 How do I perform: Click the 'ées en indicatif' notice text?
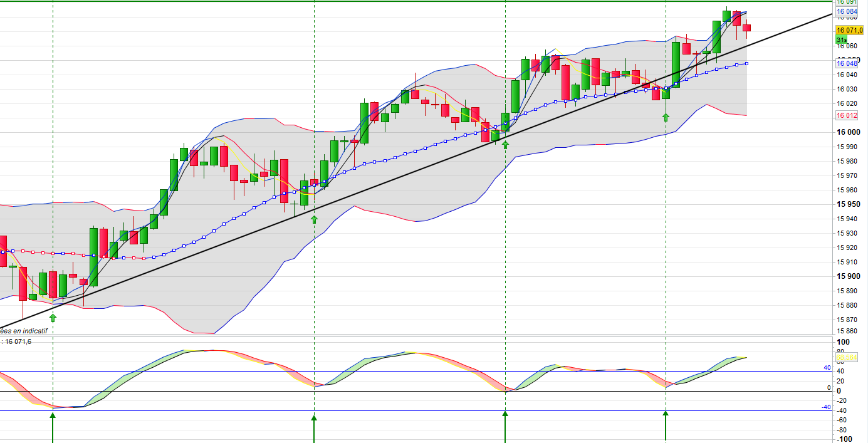(24, 330)
